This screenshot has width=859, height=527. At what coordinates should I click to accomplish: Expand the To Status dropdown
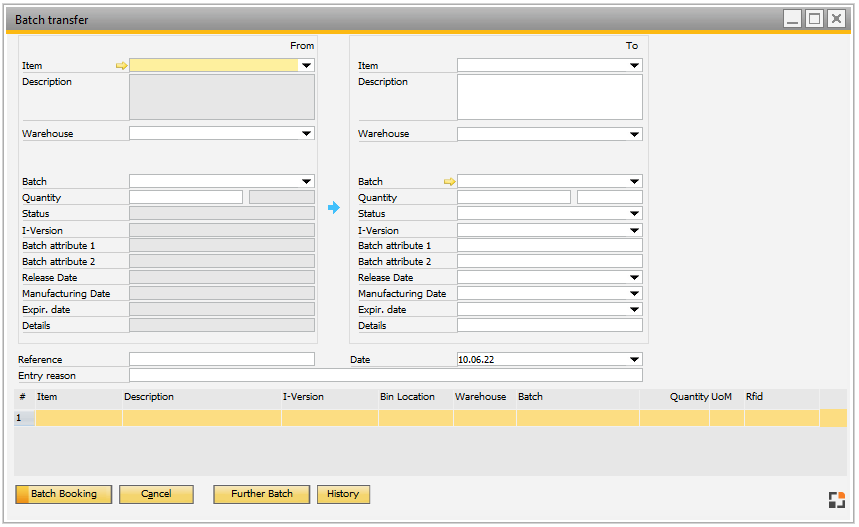coord(634,214)
